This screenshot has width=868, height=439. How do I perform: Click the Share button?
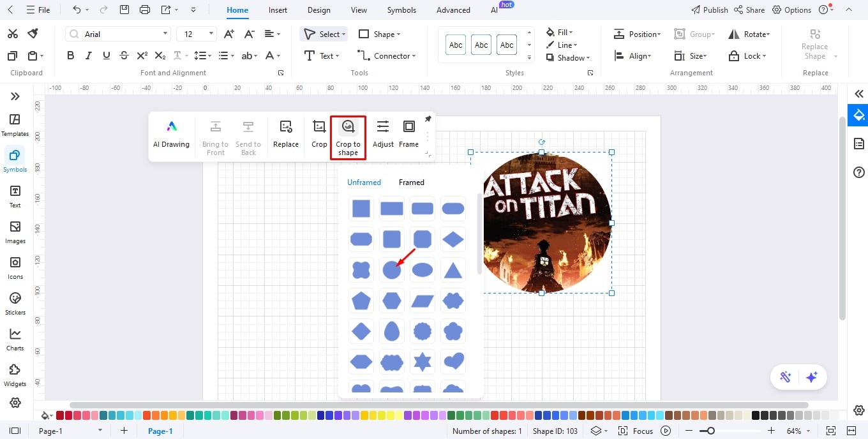coord(749,10)
